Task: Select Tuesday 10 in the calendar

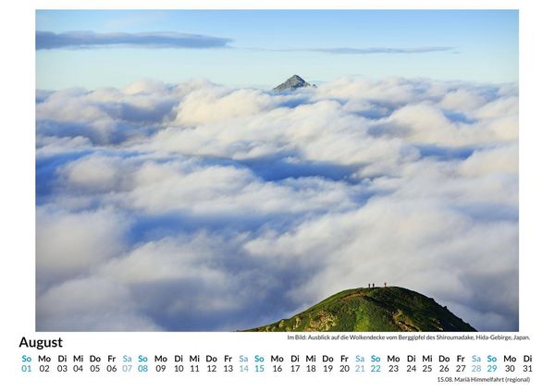Action: click(179, 363)
